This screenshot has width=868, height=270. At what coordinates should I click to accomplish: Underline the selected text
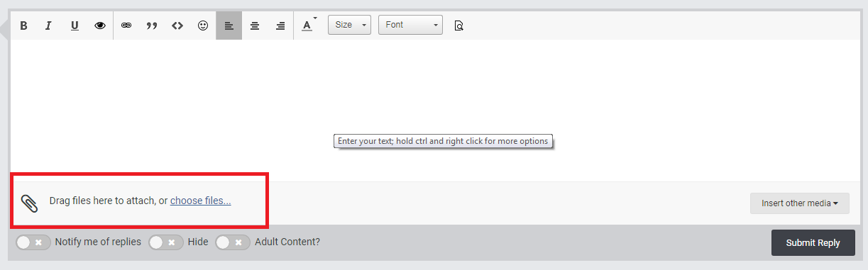pos(75,26)
